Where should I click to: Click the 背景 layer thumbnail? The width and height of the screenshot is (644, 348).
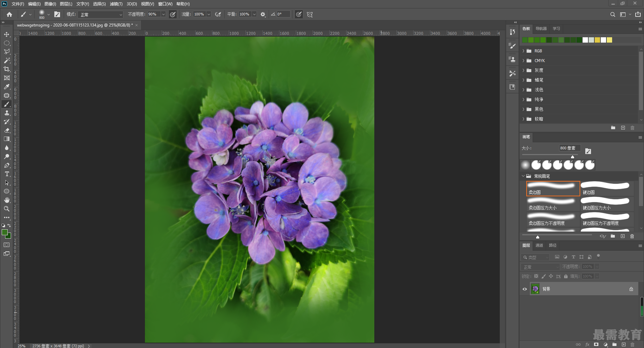[x=535, y=289]
